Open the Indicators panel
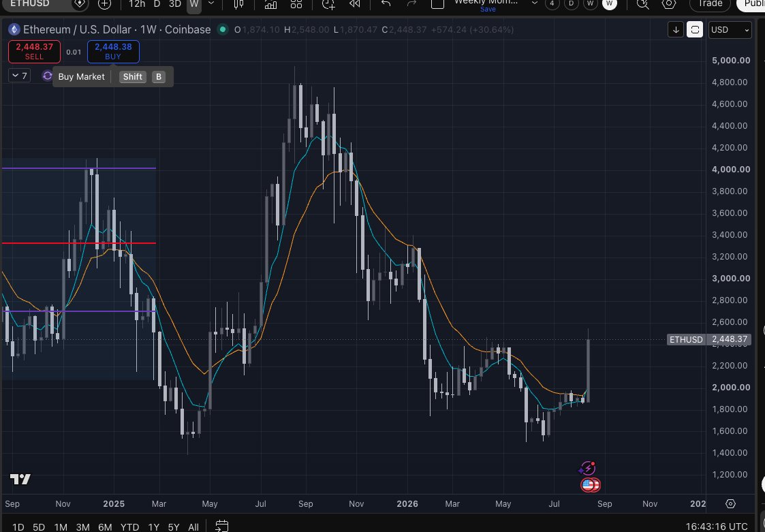 click(270, 4)
